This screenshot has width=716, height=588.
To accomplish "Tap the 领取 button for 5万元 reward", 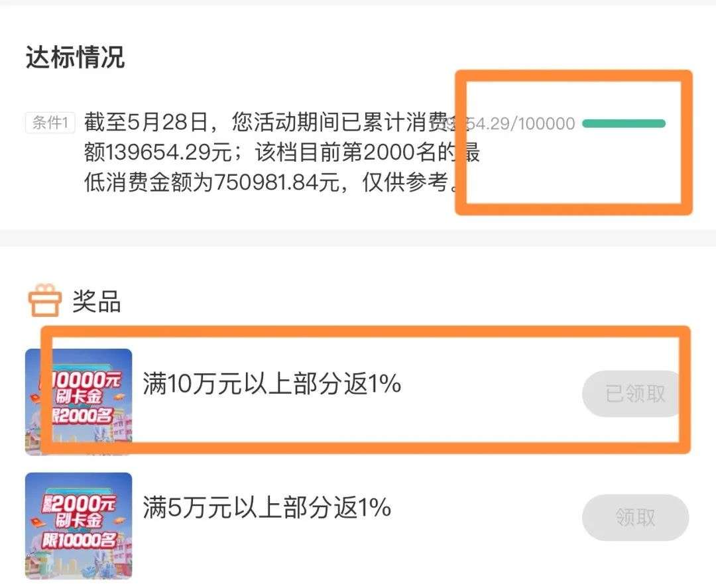I will point(635,517).
